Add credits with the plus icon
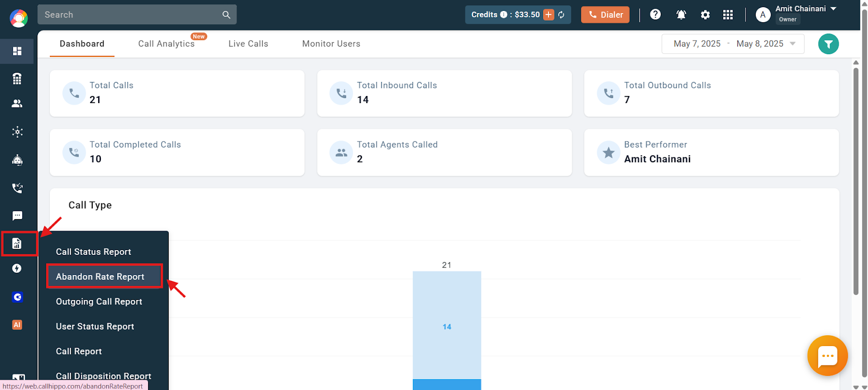 pyautogui.click(x=548, y=15)
